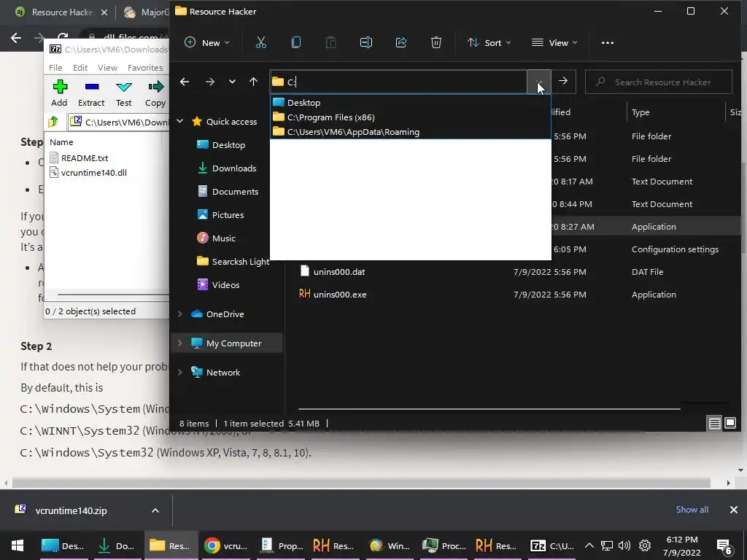Click Copy in the 7-Zip toolbar
This screenshot has height=560, width=747.
pos(156,93)
